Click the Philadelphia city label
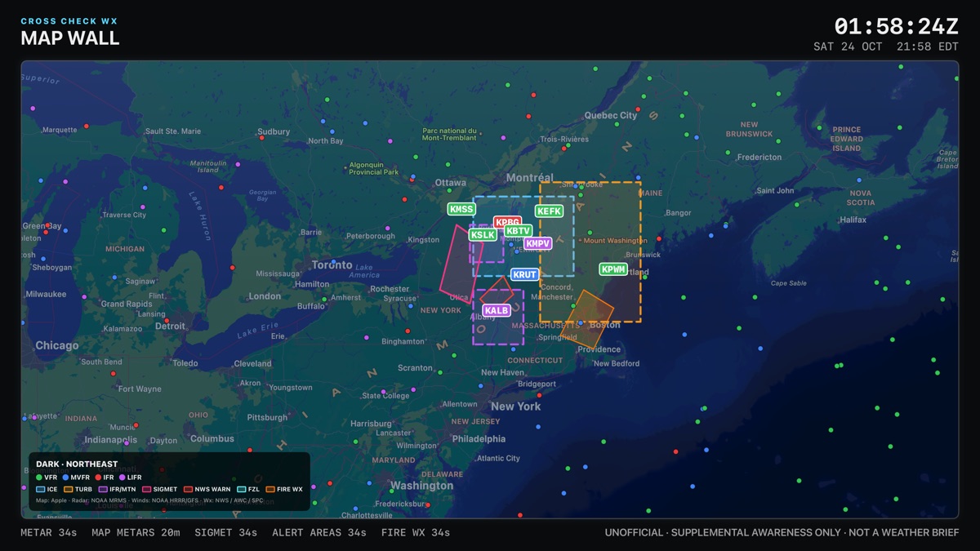The height and width of the screenshot is (551, 980). (x=479, y=438)
